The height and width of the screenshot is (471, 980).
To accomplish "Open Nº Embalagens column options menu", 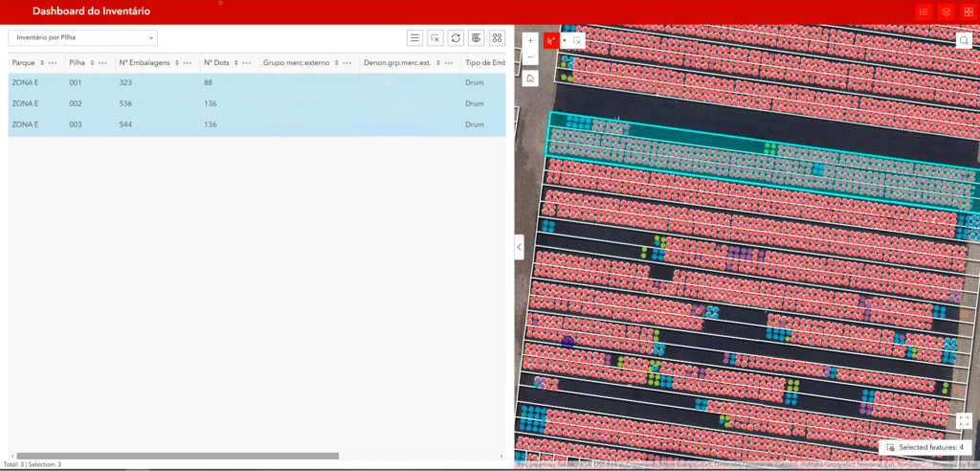I will [x=188, y=63].
